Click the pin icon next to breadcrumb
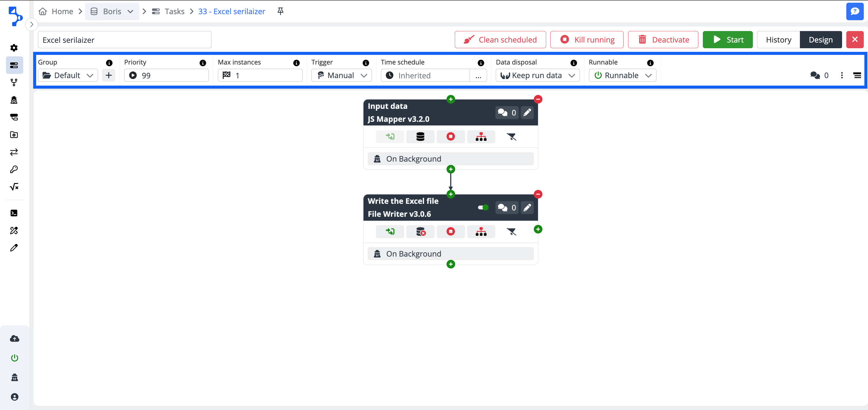Screen dimensions: 868x410 pyautogui.click(x=280, y=11)
